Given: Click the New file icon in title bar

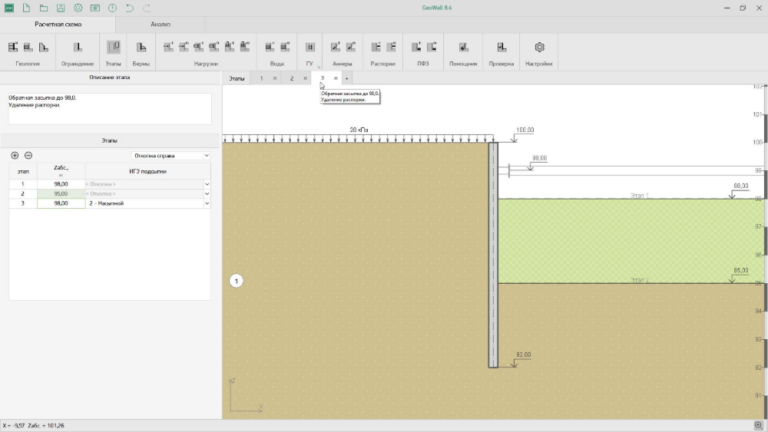Looking at the screenshot, I should (26, 8).
